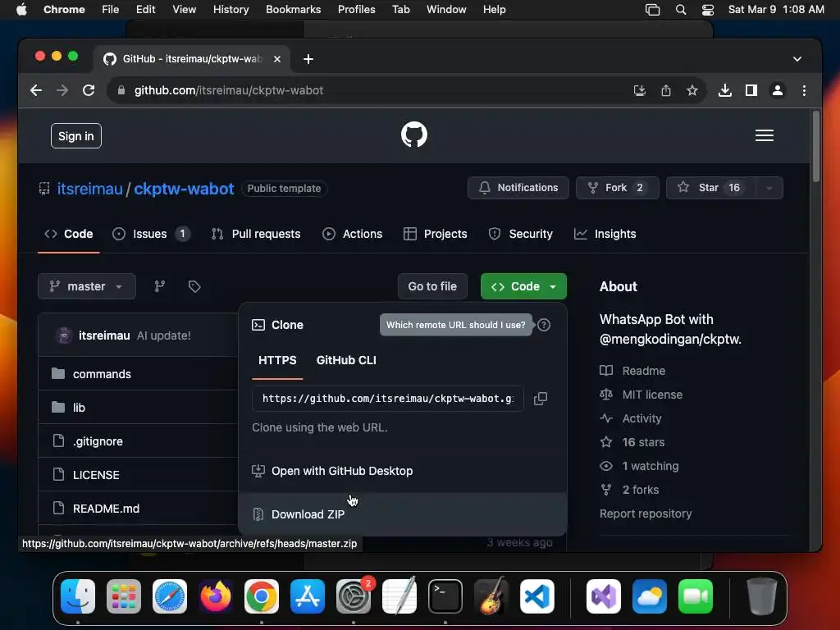Viewport: 840px width, 630px height.
Task: Fork the repository with the Fork button
Action: point(617,188)
